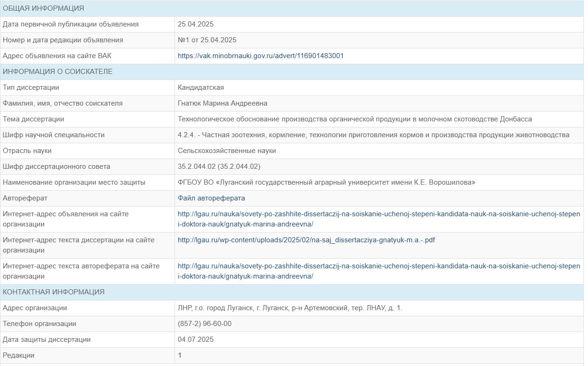Open the VAK advert link 116901483001

point(261,56)
